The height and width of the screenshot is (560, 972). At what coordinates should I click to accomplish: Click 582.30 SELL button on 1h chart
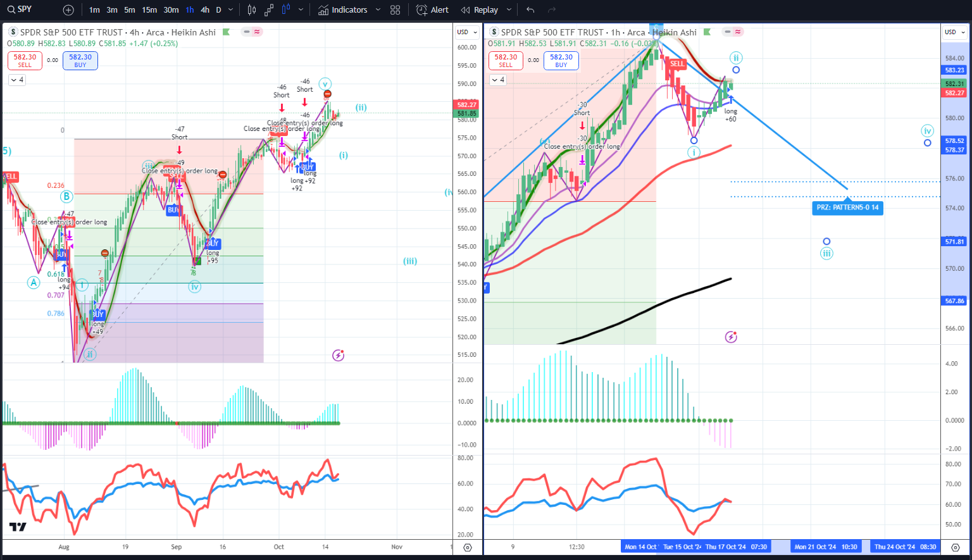(x=506, y=60)
